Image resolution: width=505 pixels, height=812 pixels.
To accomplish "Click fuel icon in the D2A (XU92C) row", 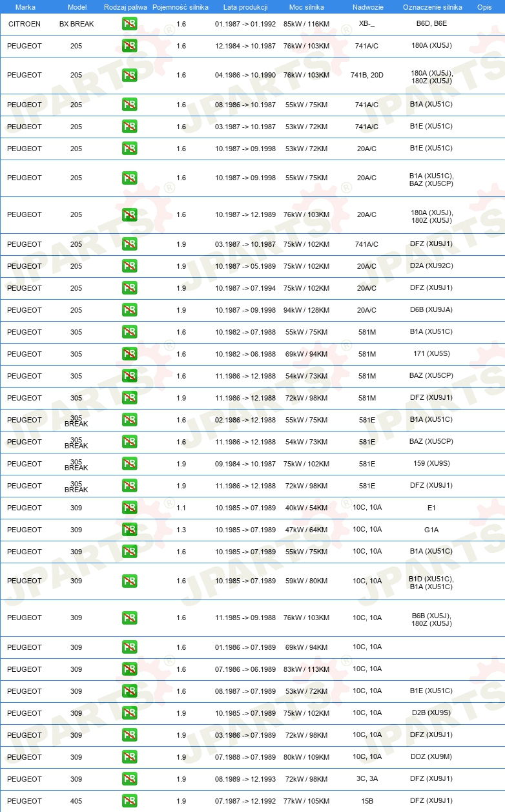I will (x=129, y=266).
